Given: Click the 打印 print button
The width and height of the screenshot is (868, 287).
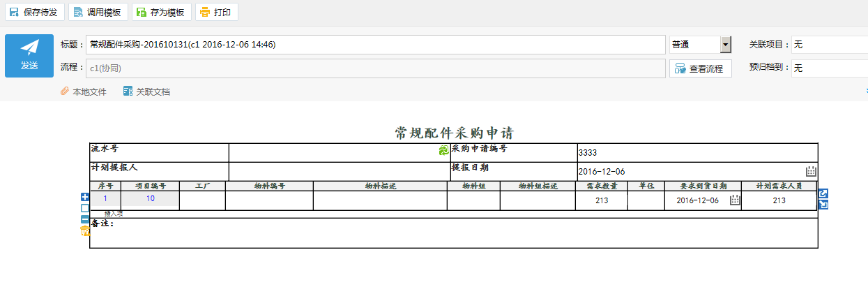Looking at the screenshot, I should [x=217, y=13].
